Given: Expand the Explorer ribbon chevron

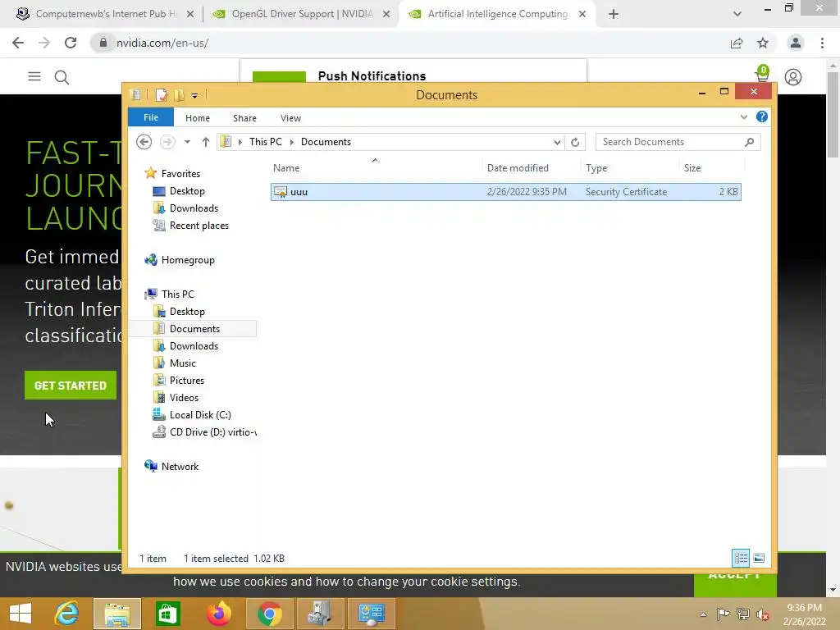Looking at the screenshot, I should pyautogui.click(x=743, y=116).
